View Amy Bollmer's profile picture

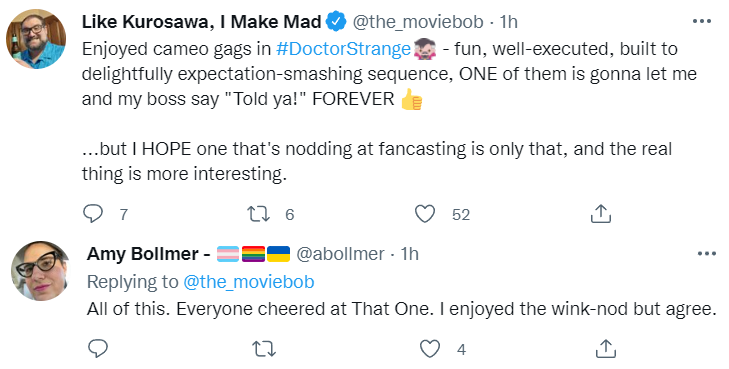tap(40, 271)
